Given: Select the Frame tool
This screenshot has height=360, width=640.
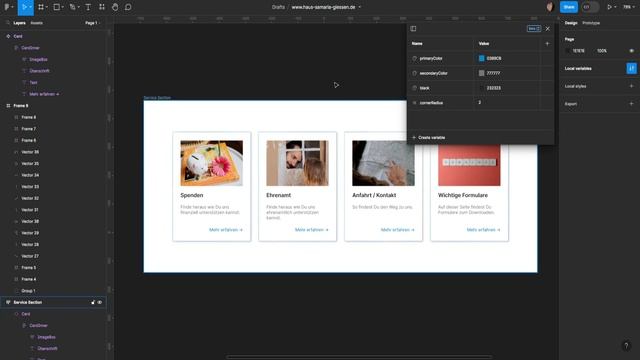Looking at the screenshot, I should (41, 7).
